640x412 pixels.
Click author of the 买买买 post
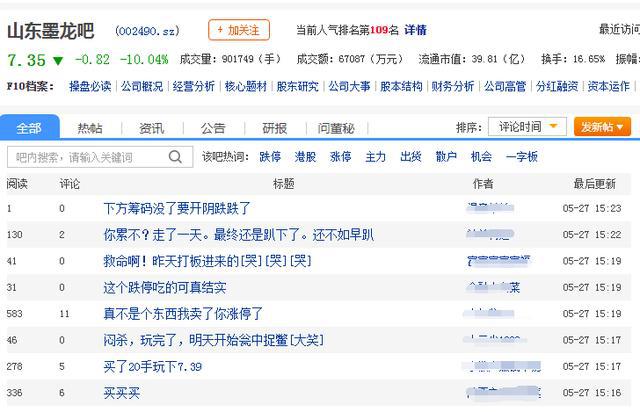click(504, 392)
